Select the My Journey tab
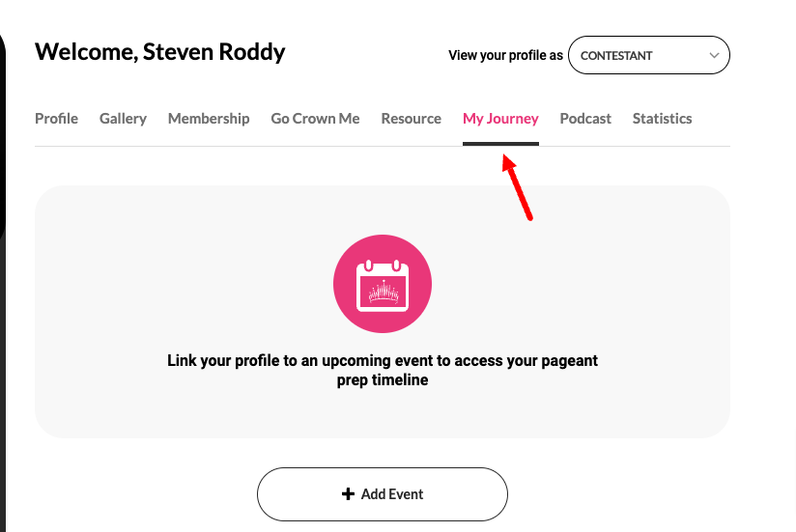796x532 pixels. (500, 119)
